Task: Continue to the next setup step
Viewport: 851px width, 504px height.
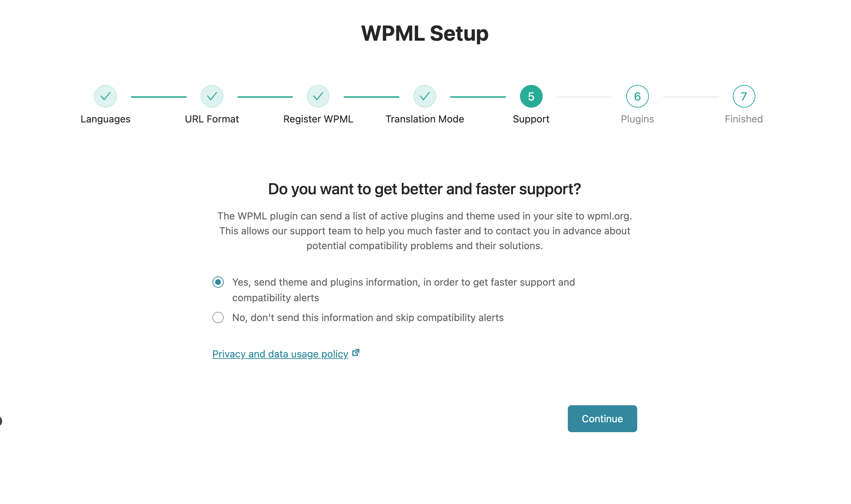Action: [602, 418]
